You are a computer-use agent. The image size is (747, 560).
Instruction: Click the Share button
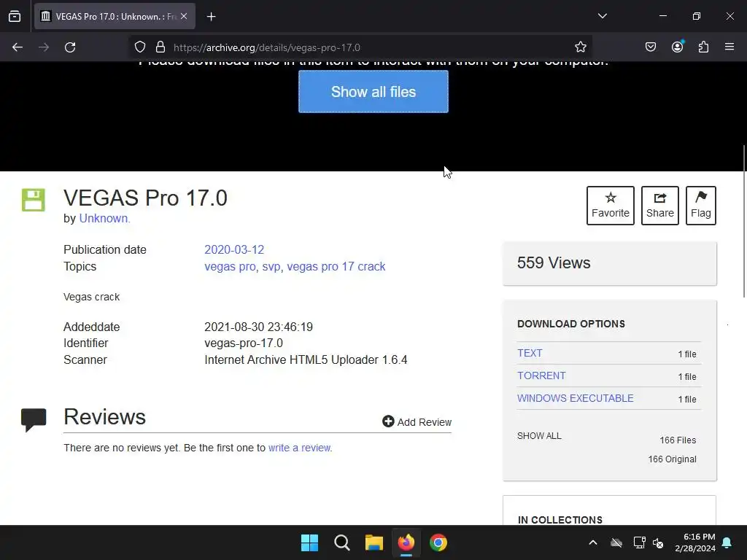(659, 205)
